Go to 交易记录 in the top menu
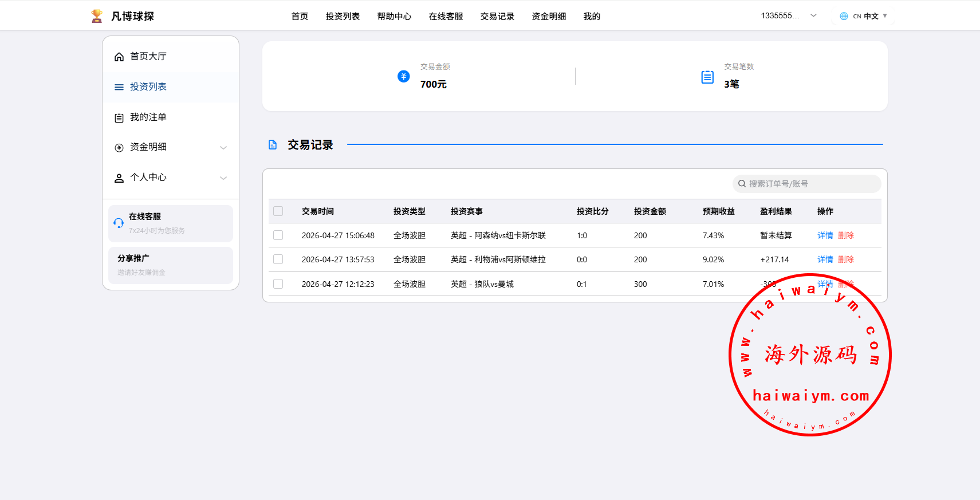Viewport: 980px width, 500px height. click(x=497, y=17)
